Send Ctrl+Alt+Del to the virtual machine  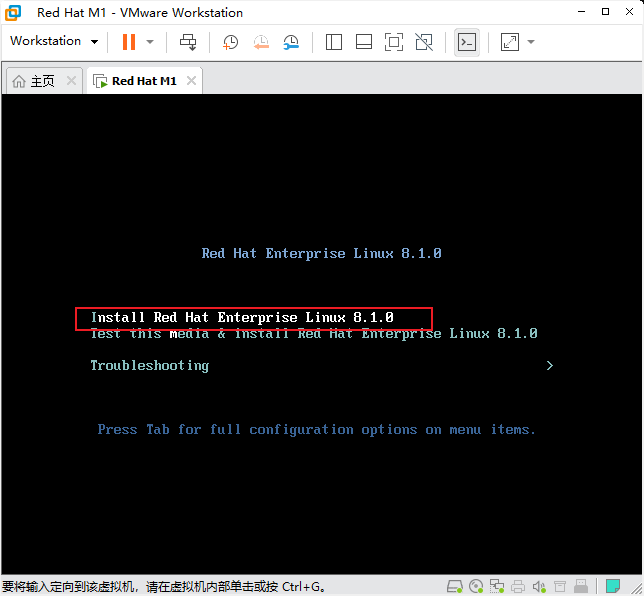[x=188, y=42]
